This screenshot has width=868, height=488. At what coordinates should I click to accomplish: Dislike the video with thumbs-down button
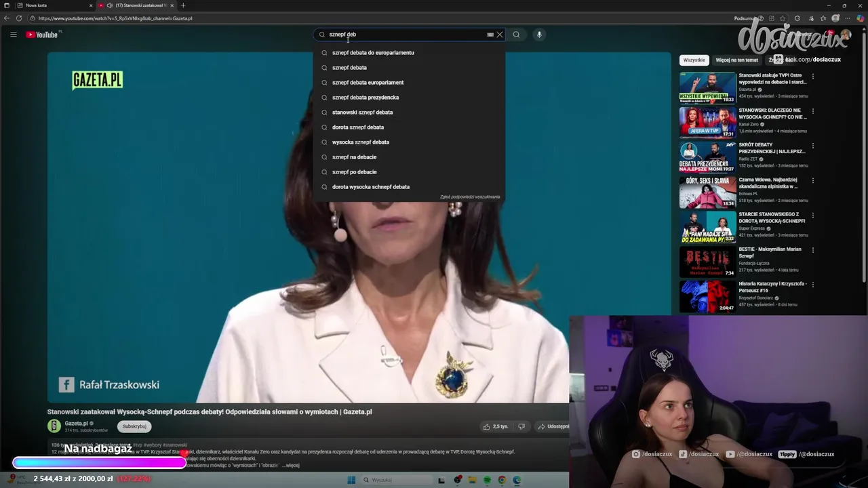(521, 426)
